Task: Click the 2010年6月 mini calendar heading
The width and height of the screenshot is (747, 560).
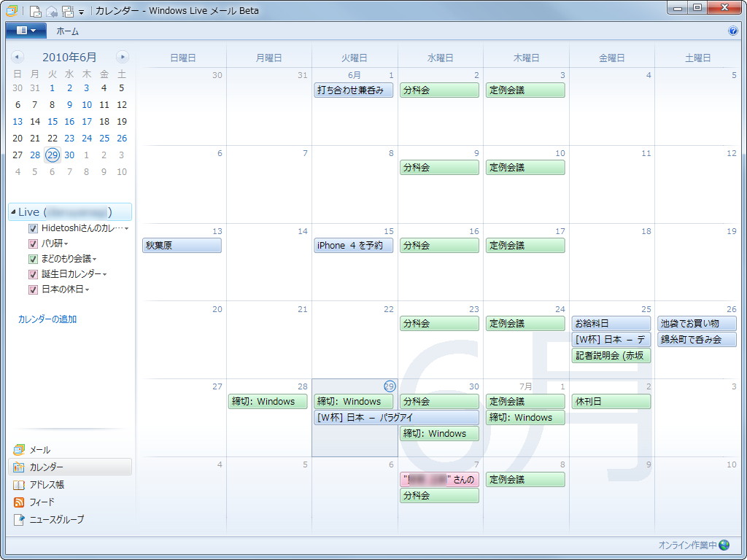Action: 69,57
